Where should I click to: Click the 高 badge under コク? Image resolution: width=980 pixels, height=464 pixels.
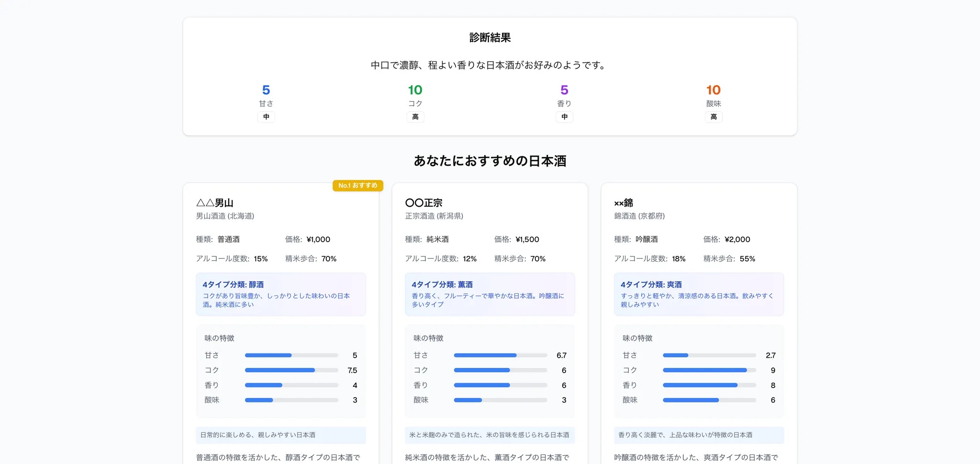pos(415,117)
